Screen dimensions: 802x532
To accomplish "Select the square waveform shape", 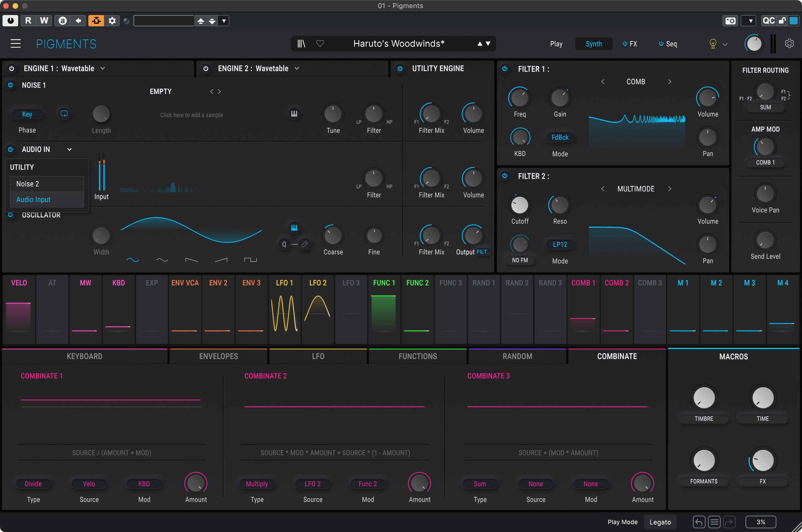I will (250, 260).
